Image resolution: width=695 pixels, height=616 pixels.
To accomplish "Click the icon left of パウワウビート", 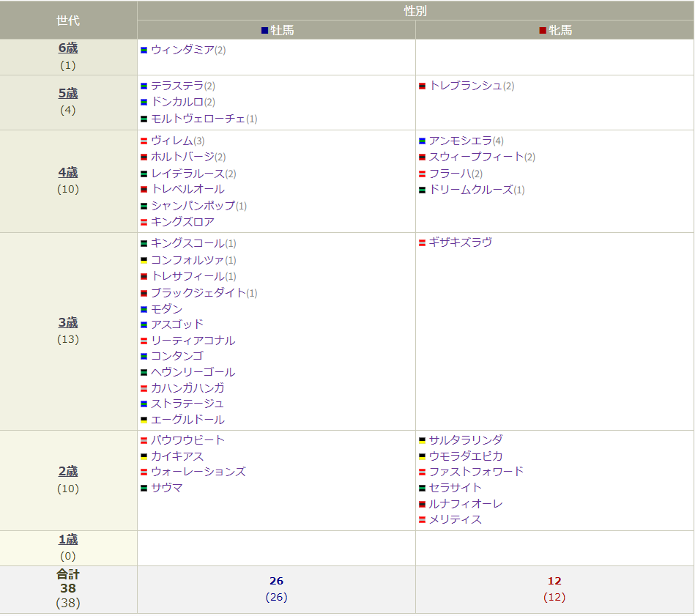I will [144, 441].
